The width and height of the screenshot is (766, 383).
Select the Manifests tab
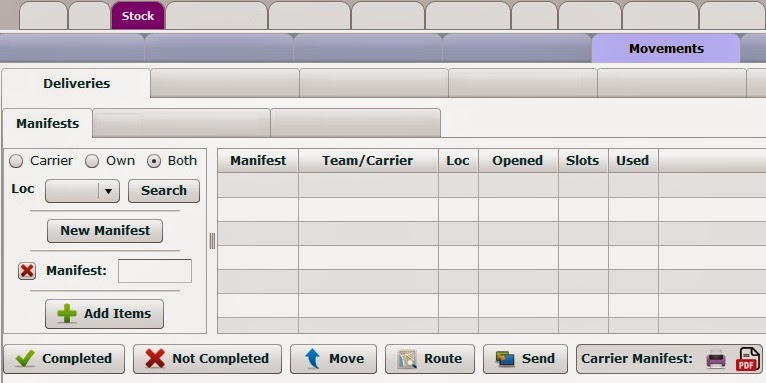(47, 124)
